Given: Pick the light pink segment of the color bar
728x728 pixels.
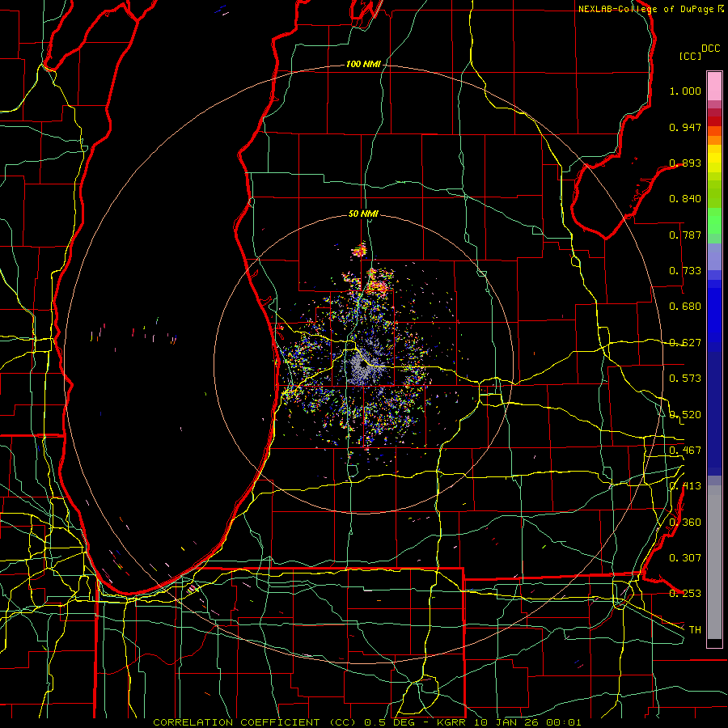Looking at the screenshot, I should pyautogui.click(x=714, y=87).
